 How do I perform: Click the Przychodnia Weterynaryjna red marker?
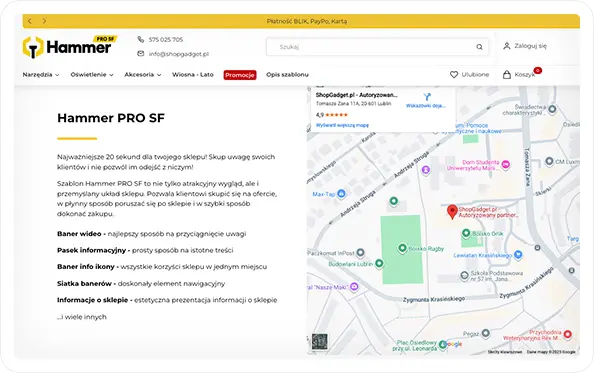(x=567, y=334)
